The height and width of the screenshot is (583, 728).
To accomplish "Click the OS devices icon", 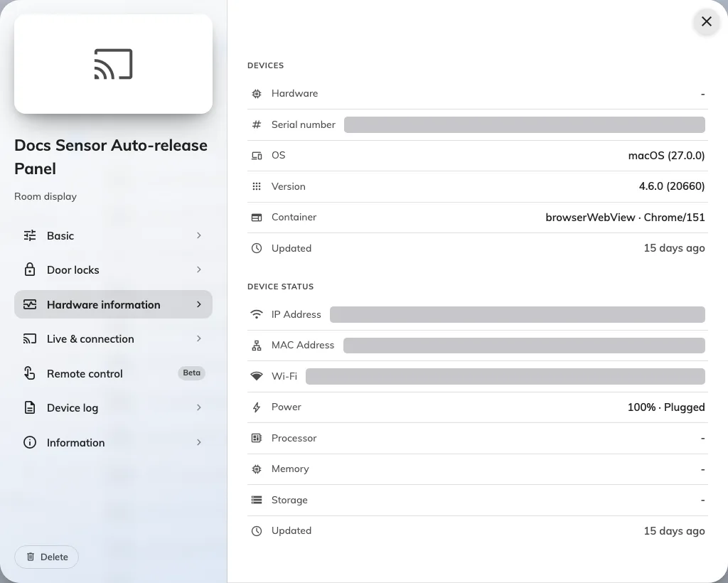I will coord(256,156).
